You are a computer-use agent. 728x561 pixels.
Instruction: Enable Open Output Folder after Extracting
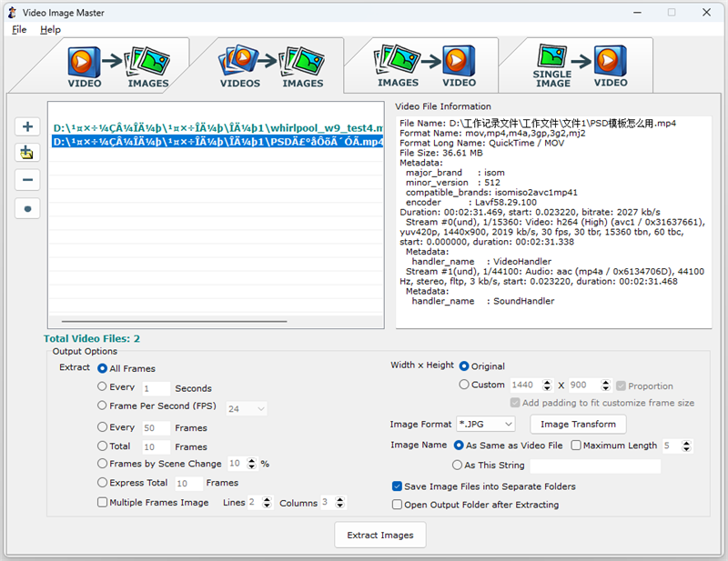(397, 505)
